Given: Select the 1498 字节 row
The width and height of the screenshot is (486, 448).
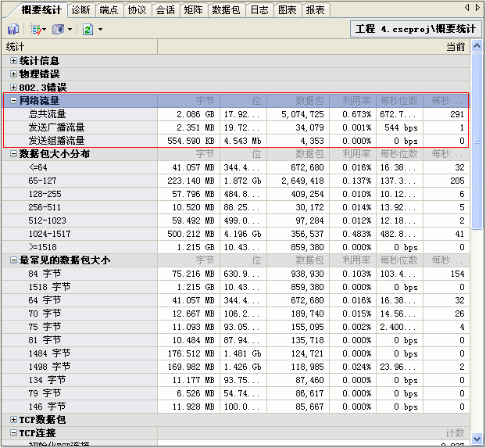Looking at the screenshot, I should pos(235,367).
